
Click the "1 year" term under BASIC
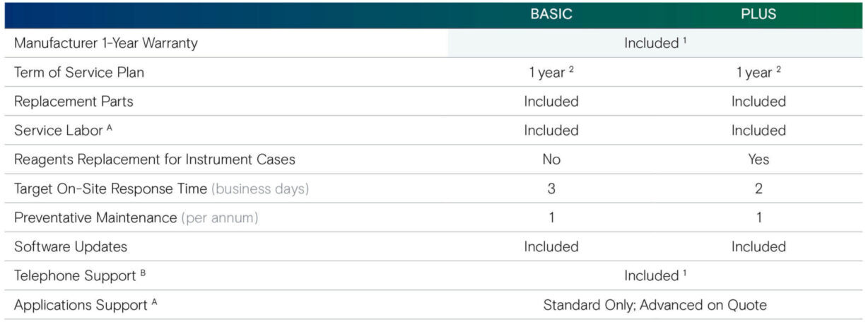[x=549, y=72]
